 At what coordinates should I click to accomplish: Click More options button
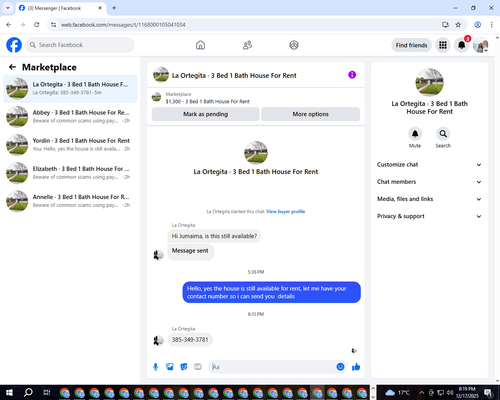310,114
